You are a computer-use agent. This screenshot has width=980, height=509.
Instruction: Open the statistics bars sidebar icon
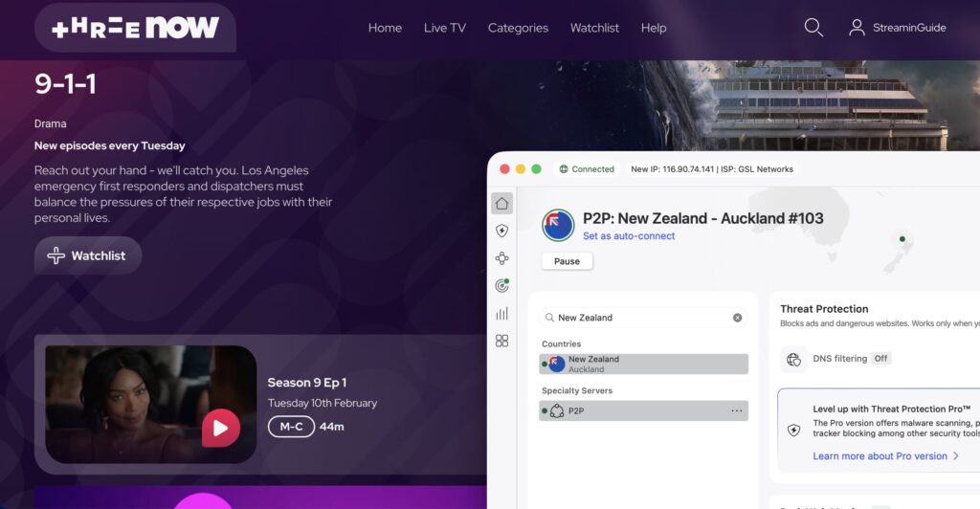click(501, 314)
